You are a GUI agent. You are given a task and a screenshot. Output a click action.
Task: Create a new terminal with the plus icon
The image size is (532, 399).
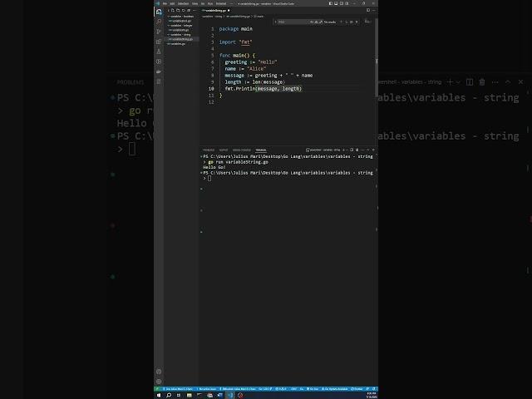(343, 150)
